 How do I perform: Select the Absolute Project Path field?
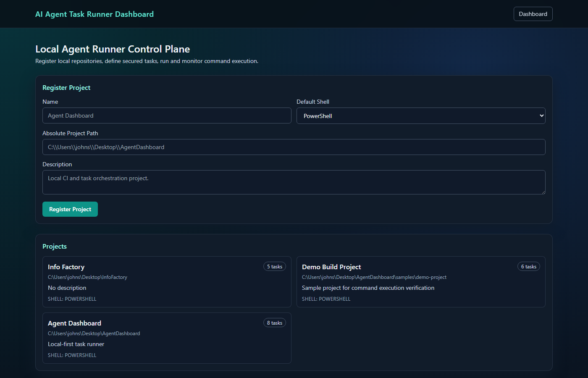[x=294, y=147]
